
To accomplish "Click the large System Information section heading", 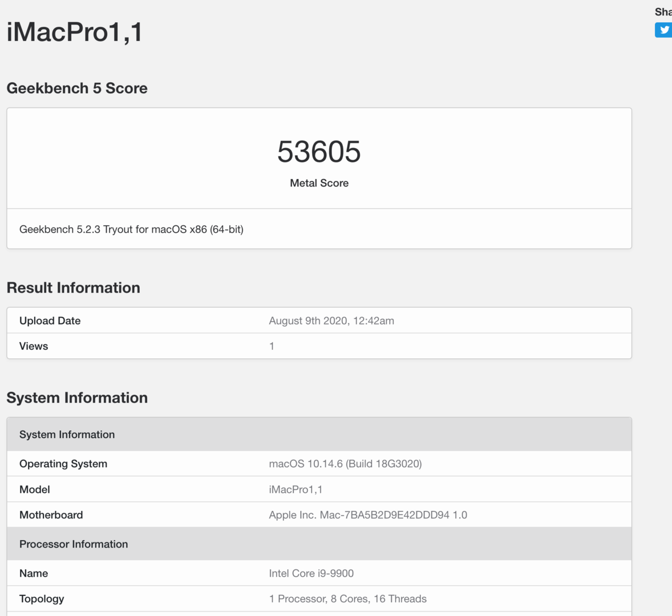I will click(x=77, y=398).
